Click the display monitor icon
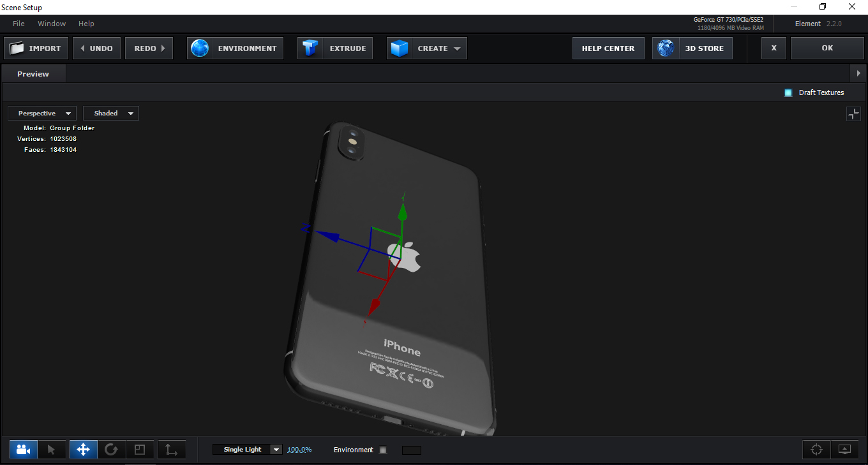The height and width of the screenshot is (465, 868). (845, 450)
